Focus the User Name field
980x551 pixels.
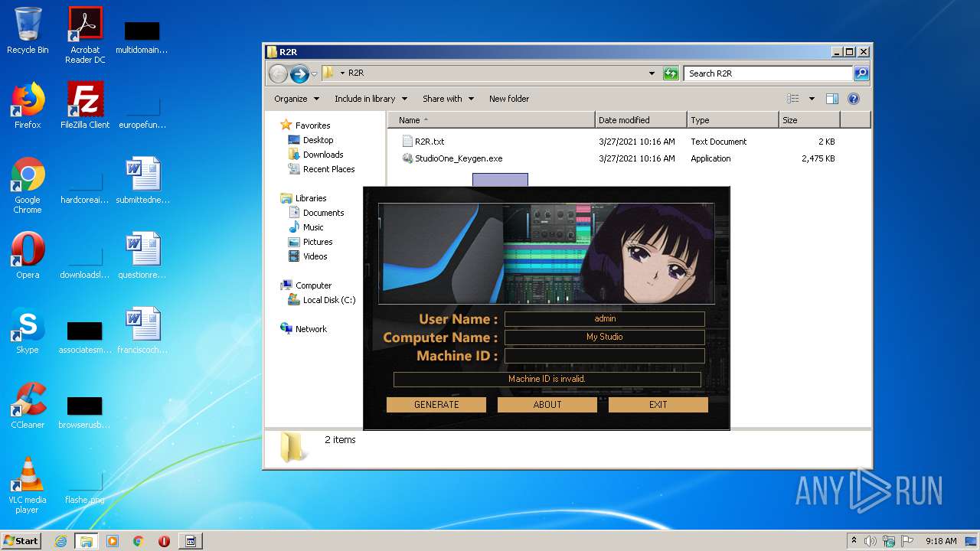pyautogui.click(x=605, y=319)
